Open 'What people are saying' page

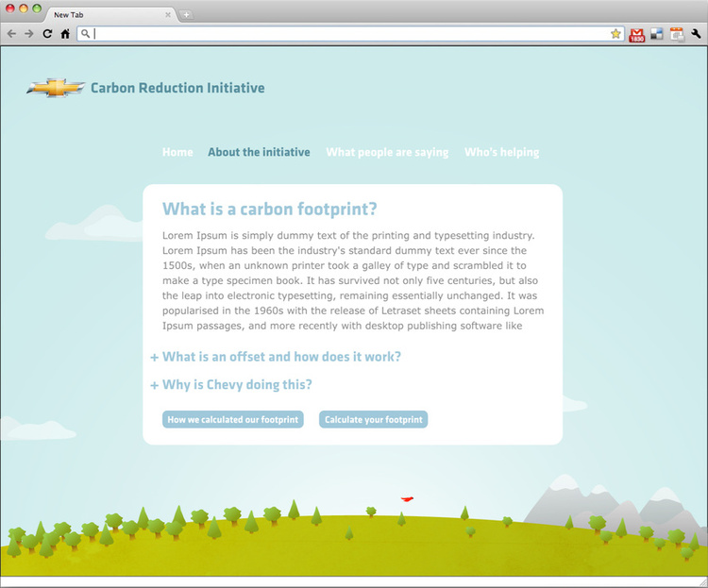[x=387, y=152]
